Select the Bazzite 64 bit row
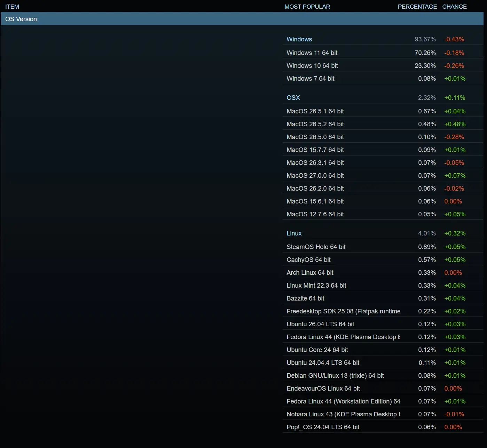 [x=383, y=298]
